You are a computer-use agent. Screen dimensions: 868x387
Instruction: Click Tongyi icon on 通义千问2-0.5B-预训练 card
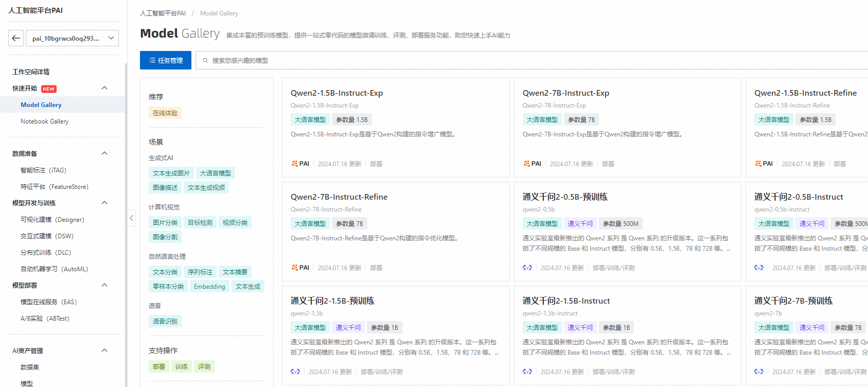tap(527, 268)
